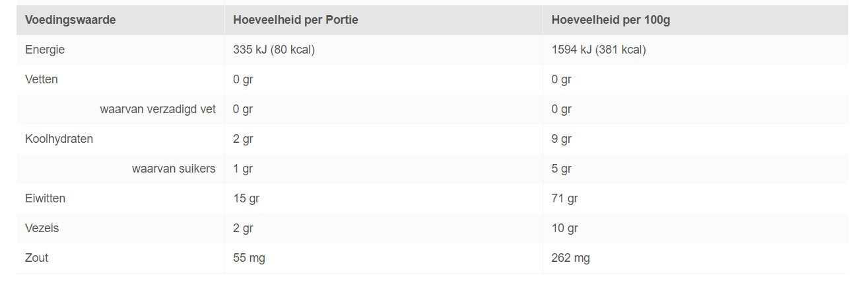Select the Hoeveelheid per Portie header
Image resolution: width=868 pixels, height=283 pixels.
coord(296,20)
